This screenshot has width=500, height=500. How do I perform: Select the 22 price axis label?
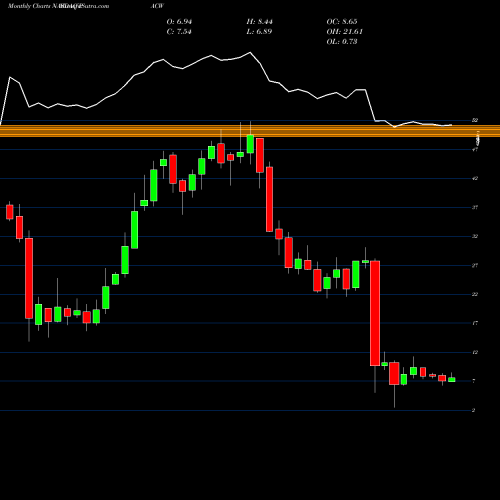pyautogui.click(x=475, y=294)
